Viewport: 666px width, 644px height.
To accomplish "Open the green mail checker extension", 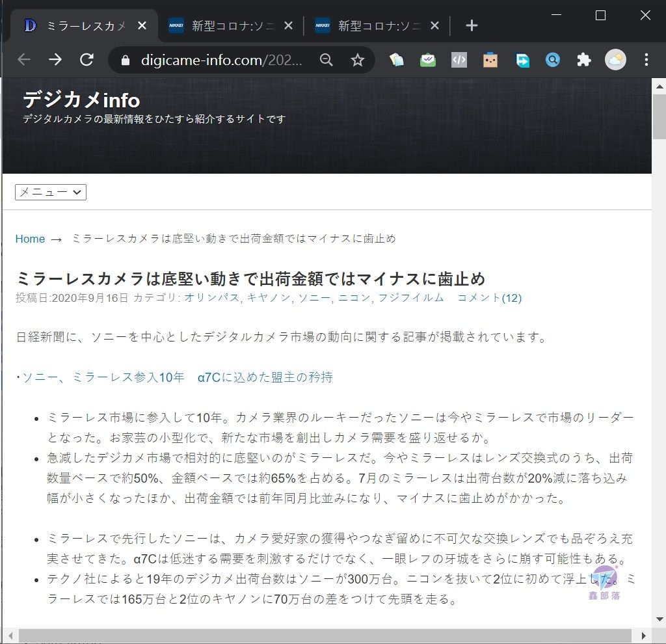I will coord(428,60).
